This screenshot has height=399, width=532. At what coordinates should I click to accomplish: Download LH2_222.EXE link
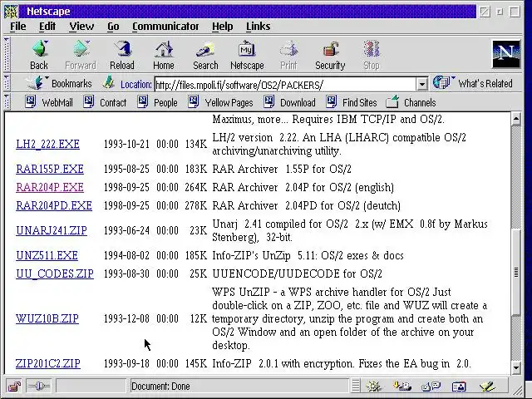pyautogui.click(x=48, y=144)
